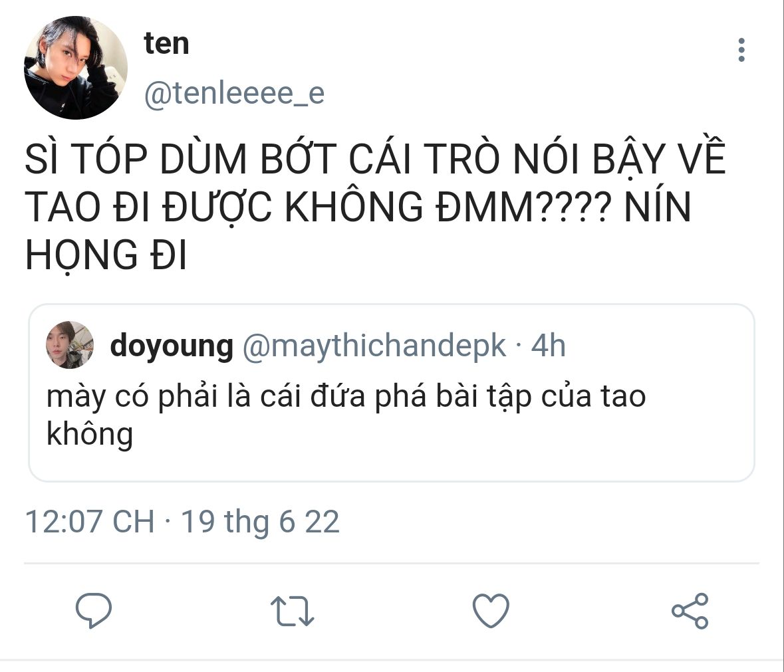784x672 pixels.
Task: Click the 19 thg 6 22 date
Action: pos(260,522)
